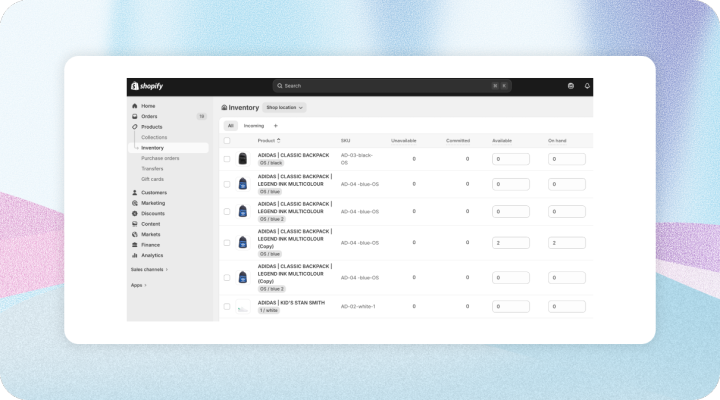Open Purchase orders in sidebar
720x400 pixels.
(160, 158)
